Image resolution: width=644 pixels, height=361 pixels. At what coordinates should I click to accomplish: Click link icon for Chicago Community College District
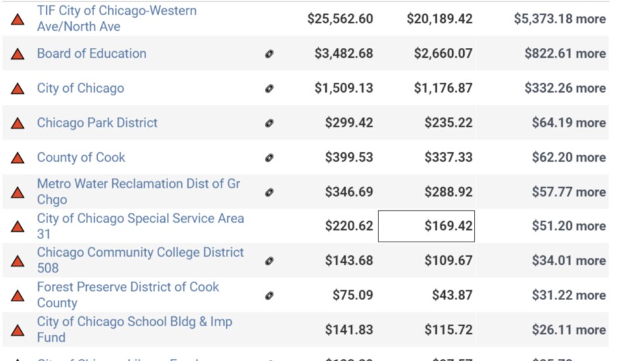click(269, 261)
